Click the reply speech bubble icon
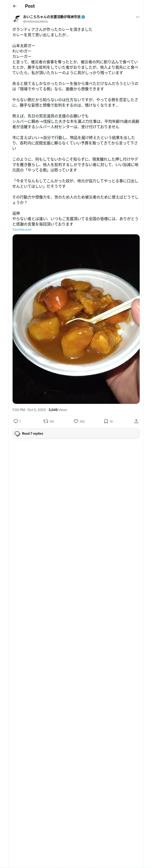This screenshot has width=152, height=868. click(16, 421)
